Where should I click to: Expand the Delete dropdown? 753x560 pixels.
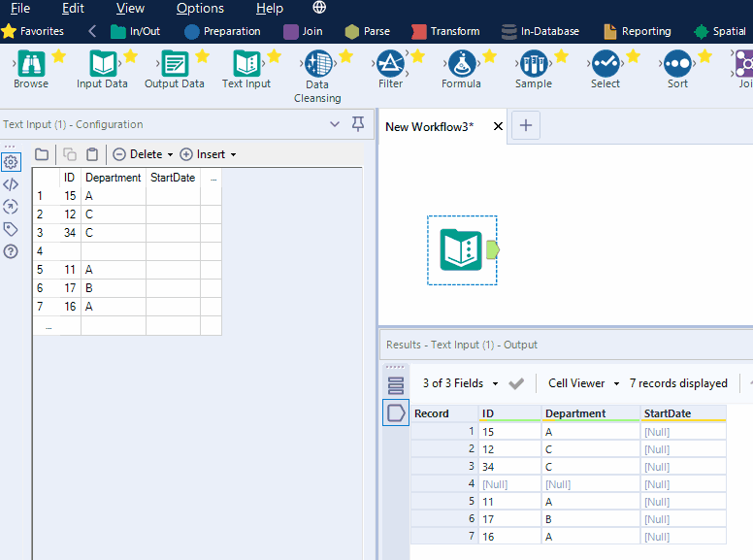[x=170, y=154]
